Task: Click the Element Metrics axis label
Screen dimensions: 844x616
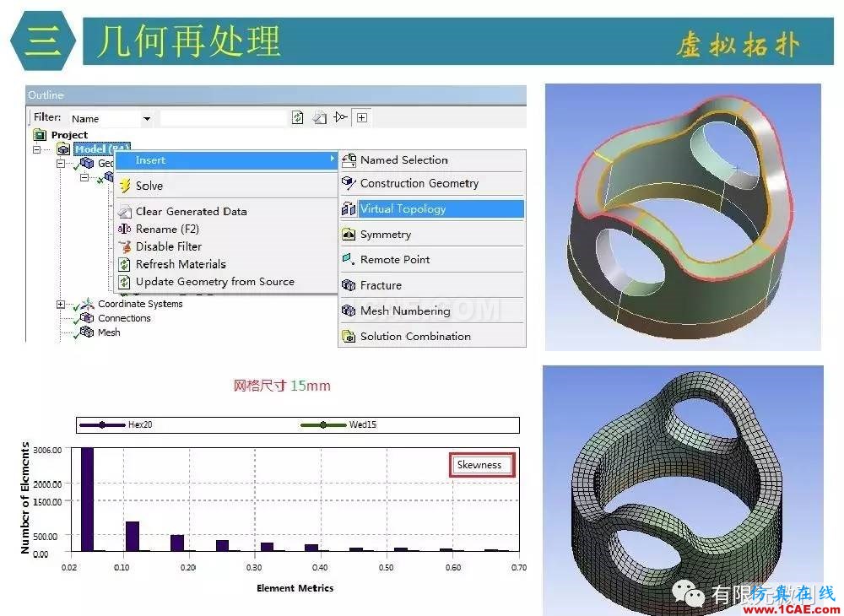Action: 295,588
